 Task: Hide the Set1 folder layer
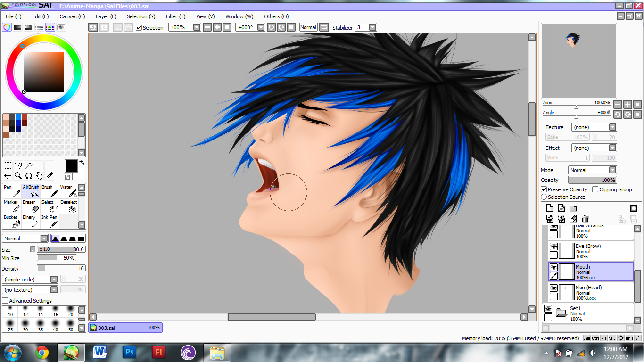point(548,309)
